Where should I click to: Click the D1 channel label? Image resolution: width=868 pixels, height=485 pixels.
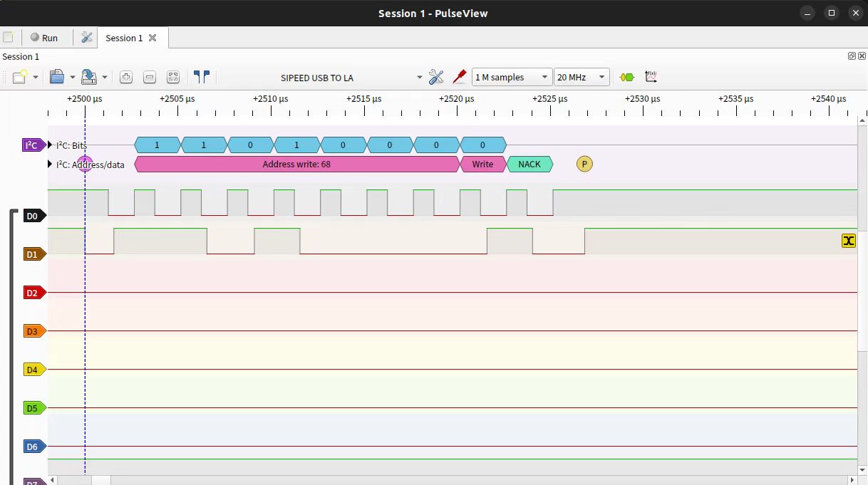pyautogui.click(x=33, y=254)
